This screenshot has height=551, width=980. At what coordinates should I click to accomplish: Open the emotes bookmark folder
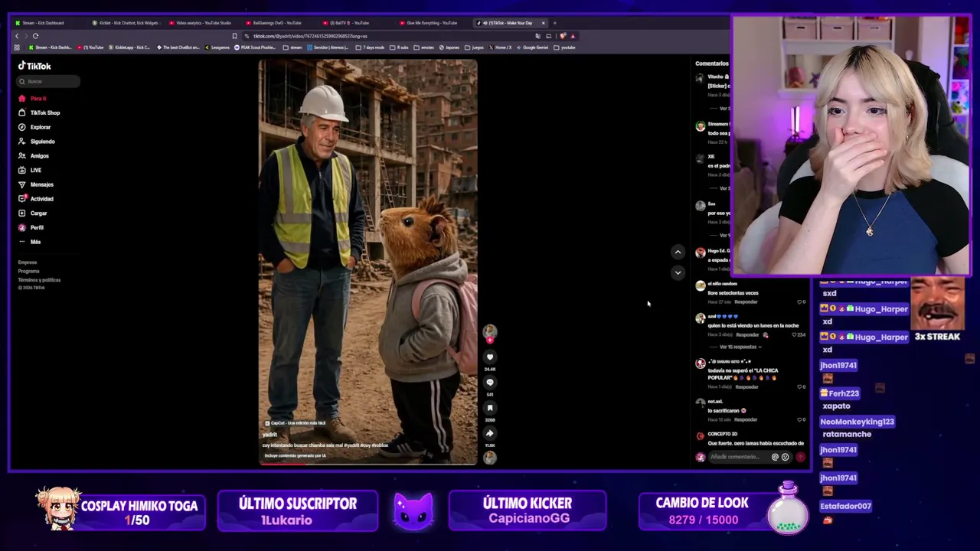tap(425, 47)
